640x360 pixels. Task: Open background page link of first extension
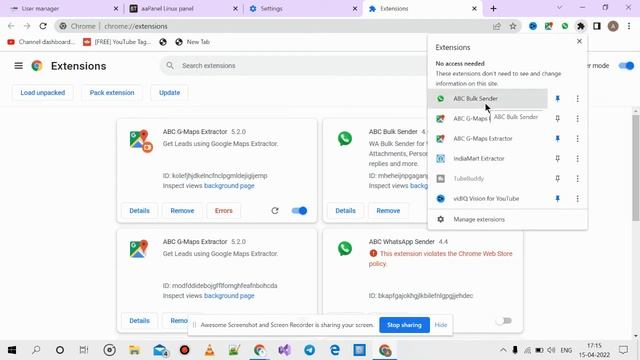pyautogui.click(x=229, y=186)
